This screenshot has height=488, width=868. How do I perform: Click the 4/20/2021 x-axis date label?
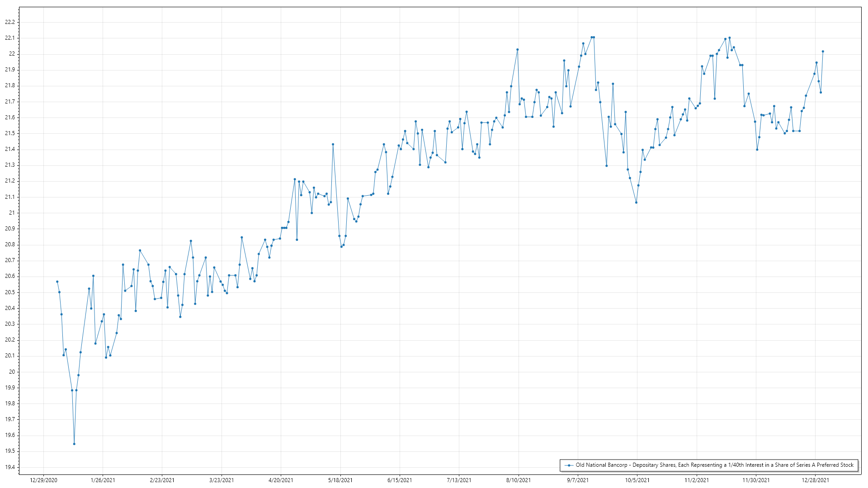[281, 480]
